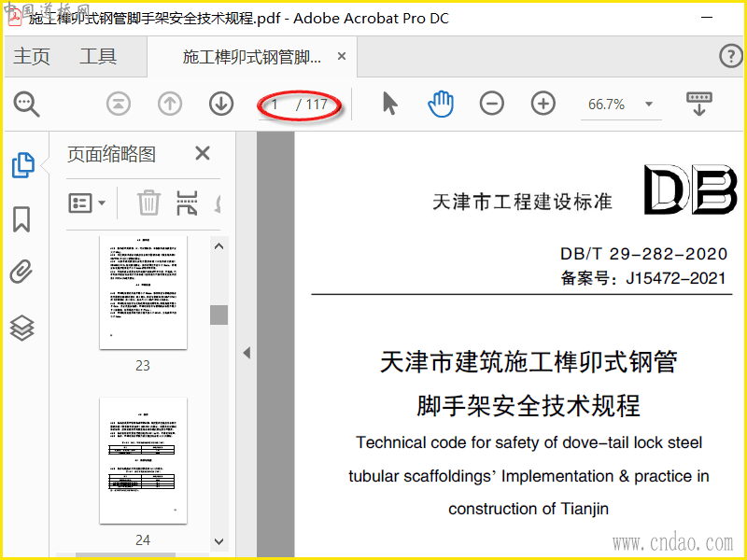Open the layers panel icon
The width and height of the screenshot is (747, 560).
[x=21, y=329]
